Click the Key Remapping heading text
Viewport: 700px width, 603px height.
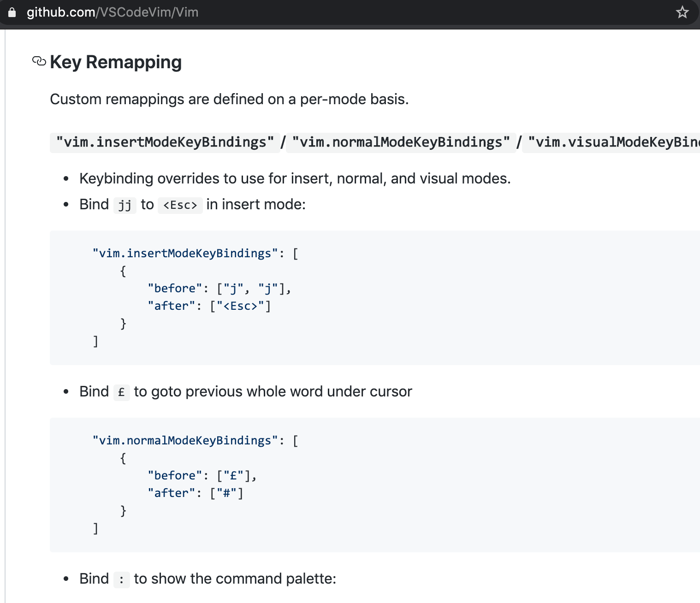coord(116,62)
